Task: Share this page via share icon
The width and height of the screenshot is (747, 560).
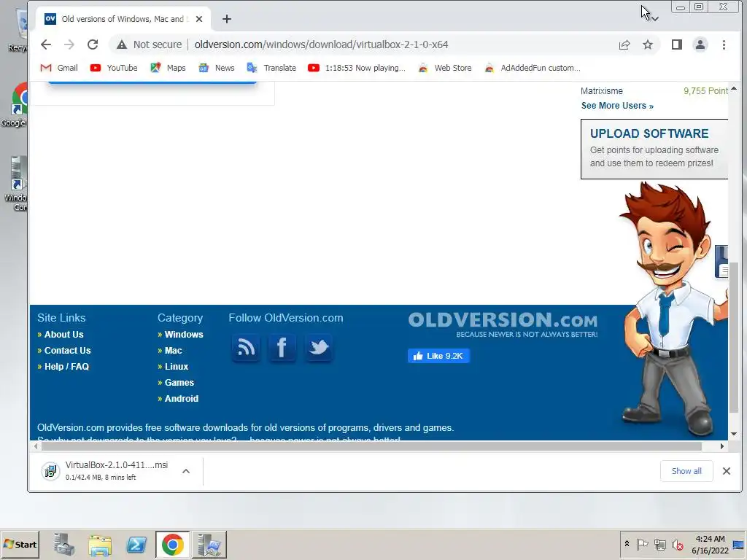Action: [624, 44]
